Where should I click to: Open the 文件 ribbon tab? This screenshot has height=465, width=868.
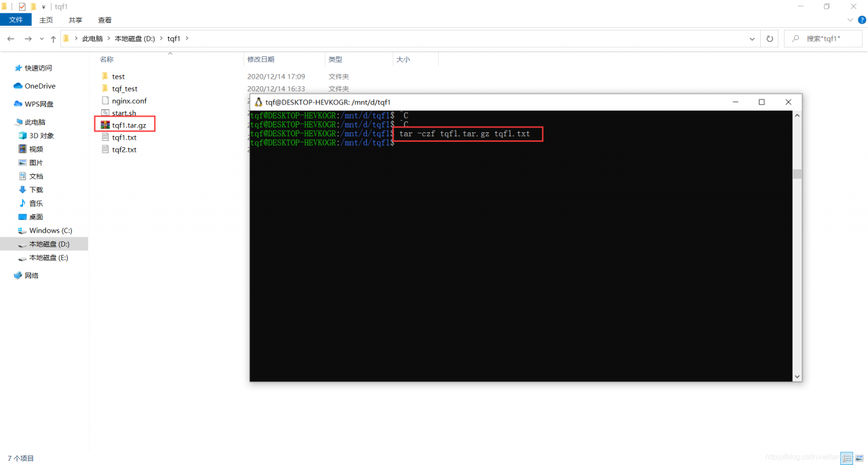point(16,20)
